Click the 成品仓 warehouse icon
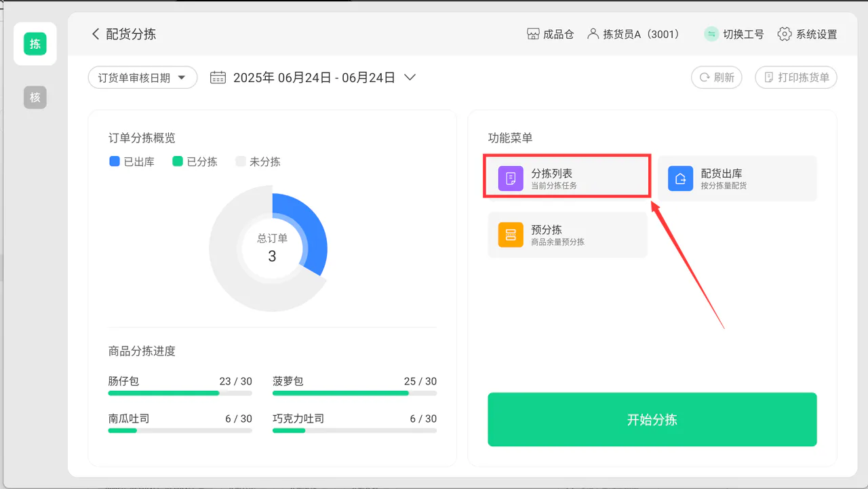The height and width of the screenshot is (489, 868). (534, 34)
